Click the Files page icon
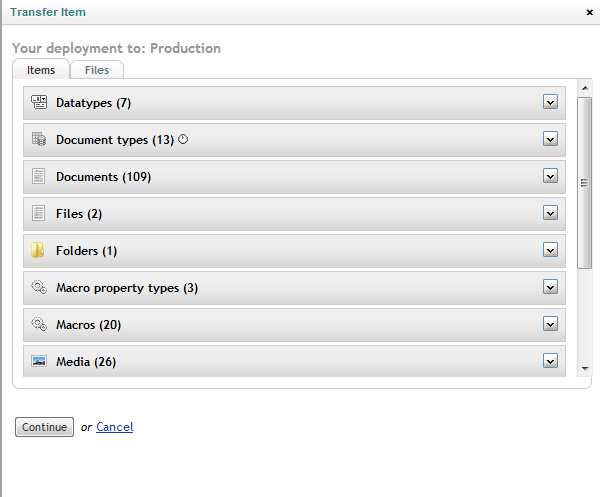This screenshot has width=600, height=497. click(x=38, y=213)
